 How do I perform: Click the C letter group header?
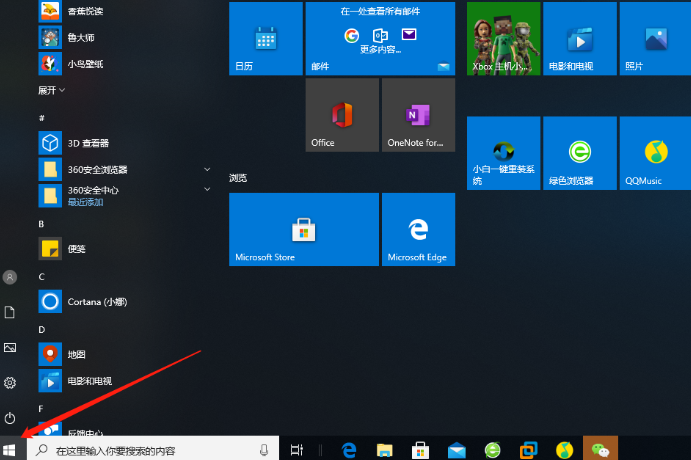pos(41,277)
